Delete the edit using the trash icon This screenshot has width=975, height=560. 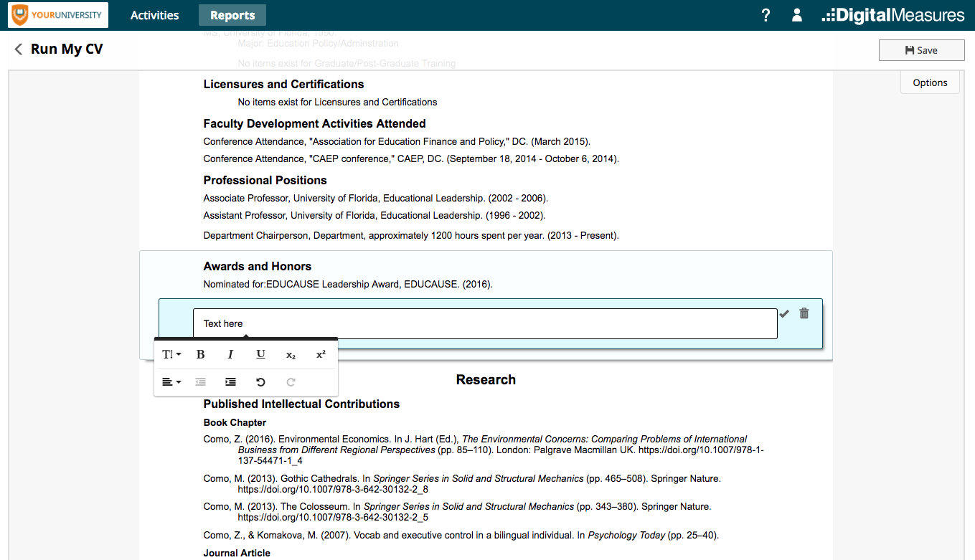[804, 313]
